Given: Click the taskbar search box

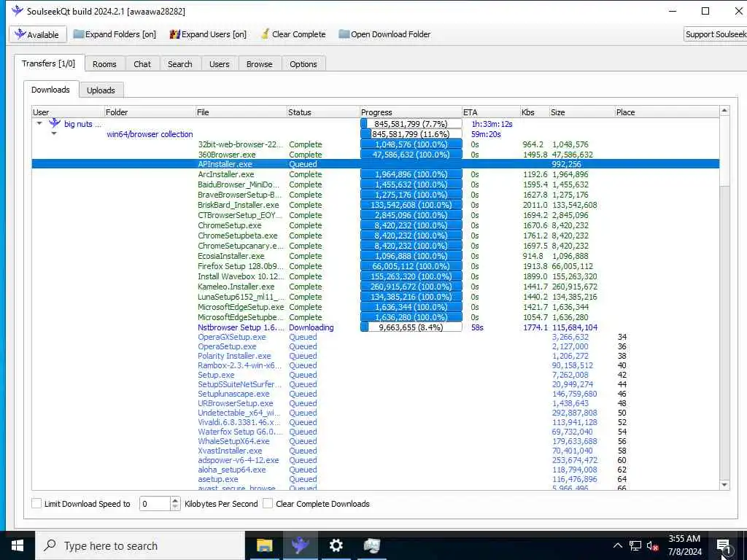Looking at the screenshot, I should click(x=140, y=545).
